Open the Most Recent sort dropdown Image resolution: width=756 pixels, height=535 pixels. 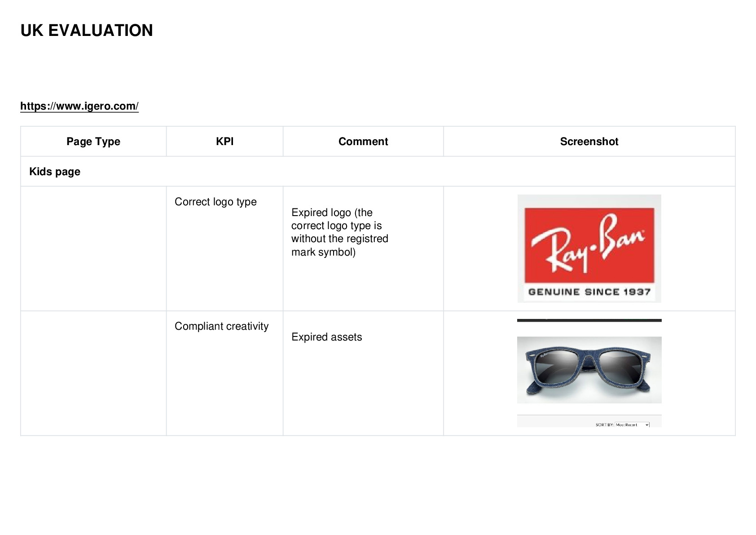(x=632, y=424)
